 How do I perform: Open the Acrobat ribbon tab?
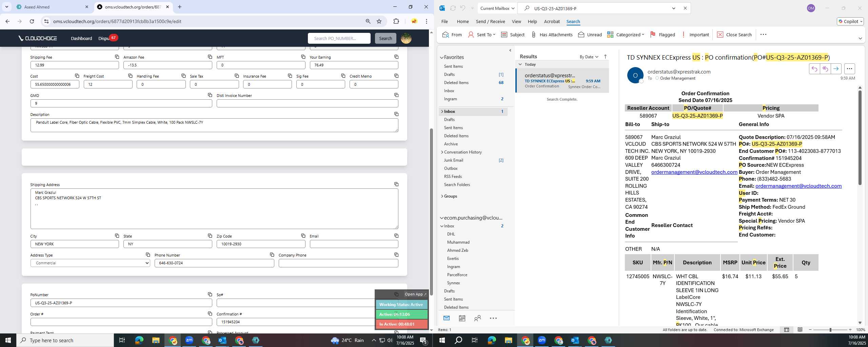pyautogui.click(x=552, y=21)
